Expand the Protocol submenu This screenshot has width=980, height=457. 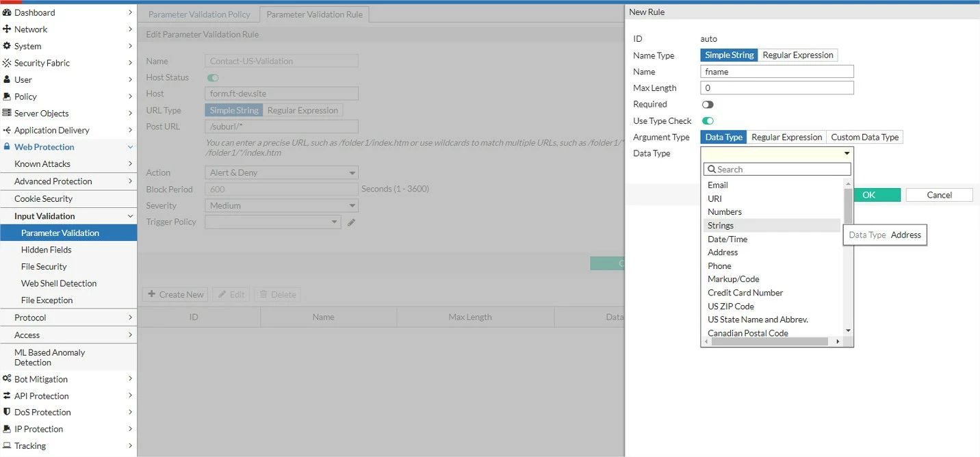click(x=68, y=317)
